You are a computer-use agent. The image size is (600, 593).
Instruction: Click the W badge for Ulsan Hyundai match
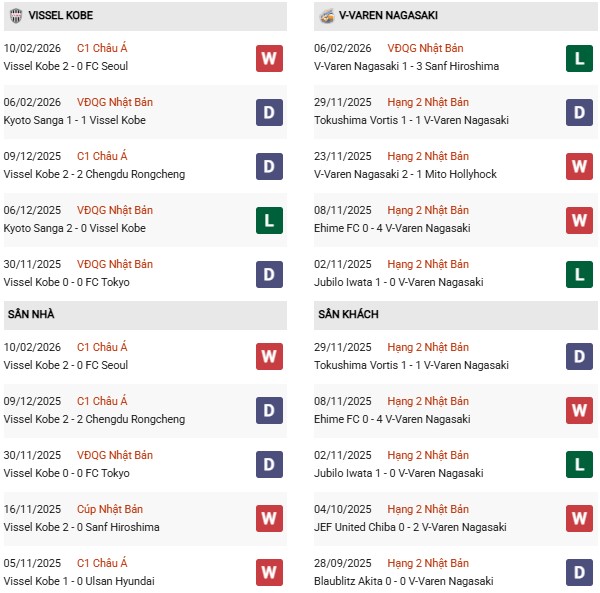(269, 573)
